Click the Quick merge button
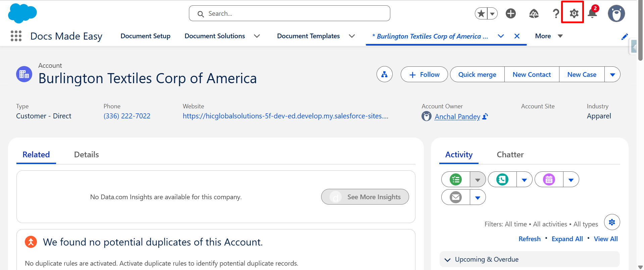644x270 pixels. coord(477,74)
